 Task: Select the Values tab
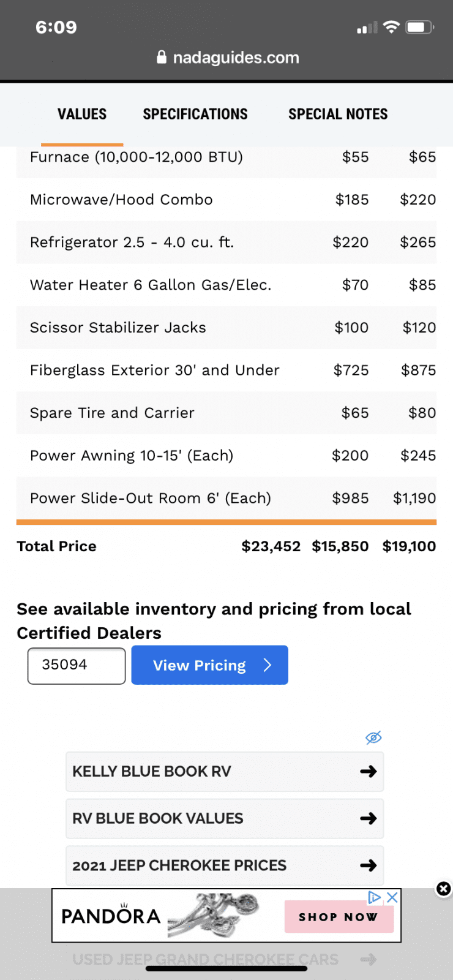click(82, 115)
